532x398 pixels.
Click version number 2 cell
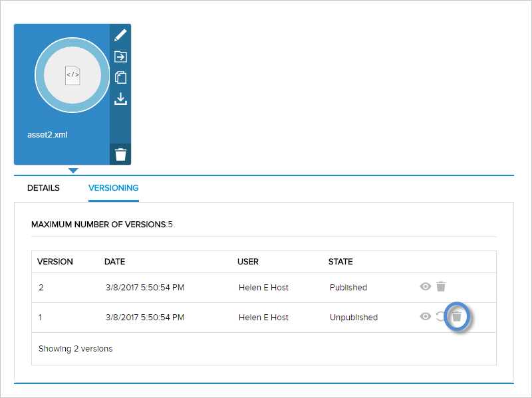tap(41, 288)
